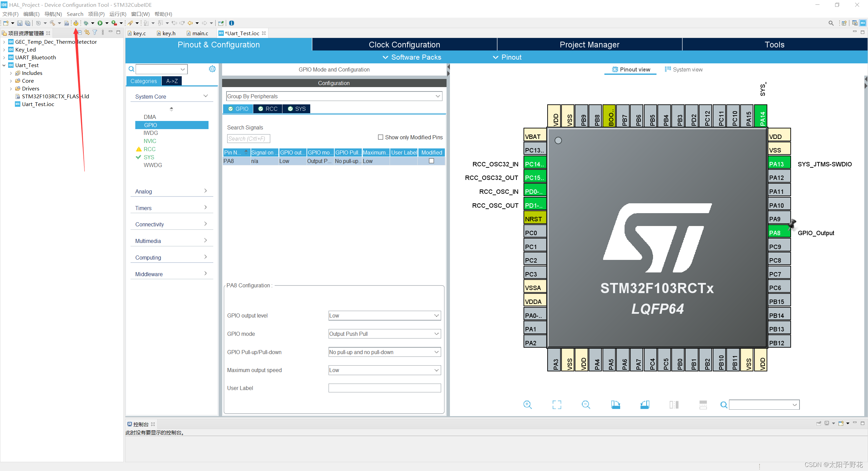Check the Modified checkbox for PA8

431,161
